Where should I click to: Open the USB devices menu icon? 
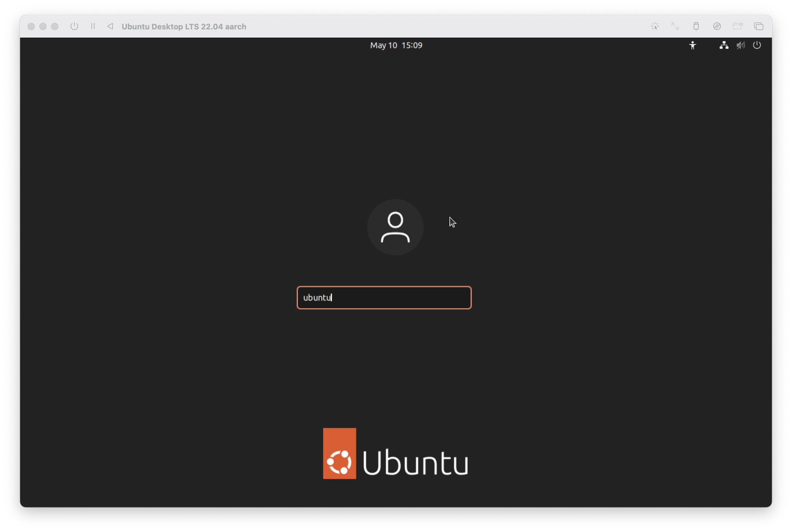point(696,26)
